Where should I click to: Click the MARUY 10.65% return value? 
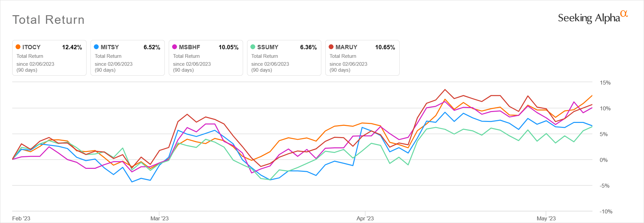[385, 47]
